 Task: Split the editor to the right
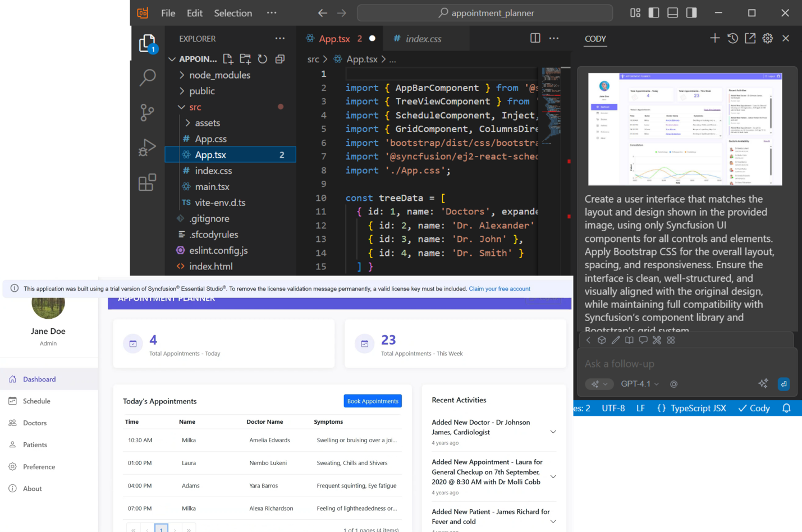(x=535, y=38)
